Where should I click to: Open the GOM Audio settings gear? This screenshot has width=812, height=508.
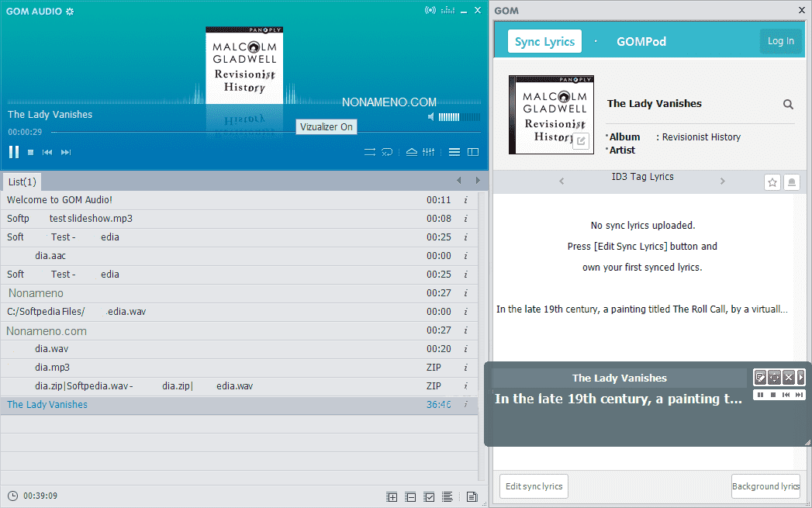pyautogui.click(x=70, y=11)
